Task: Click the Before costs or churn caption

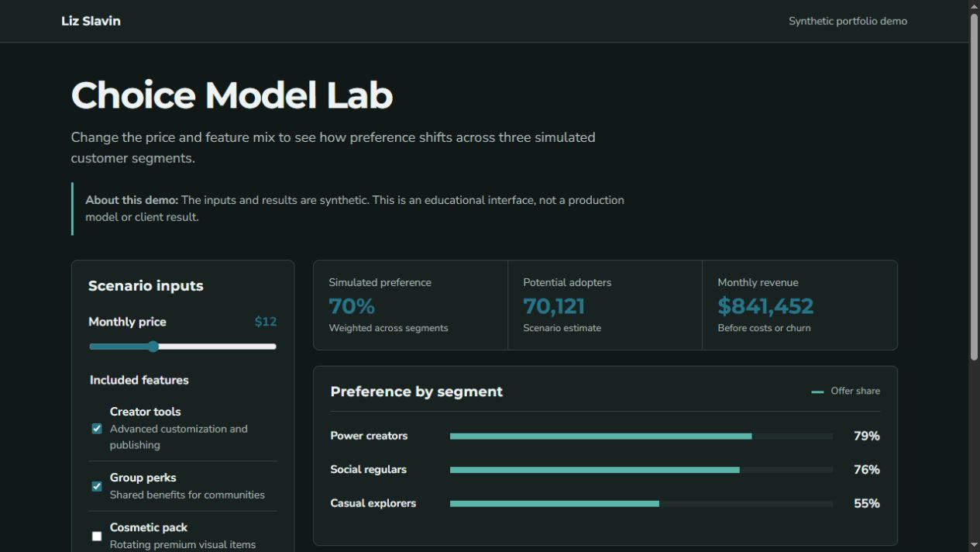Action: tap(765, 328)
